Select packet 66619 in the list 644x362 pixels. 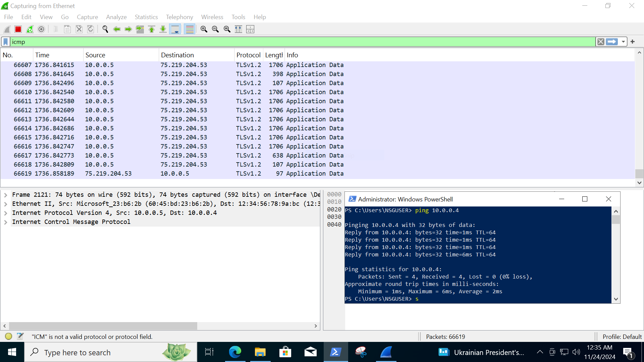tap(317, 174)
